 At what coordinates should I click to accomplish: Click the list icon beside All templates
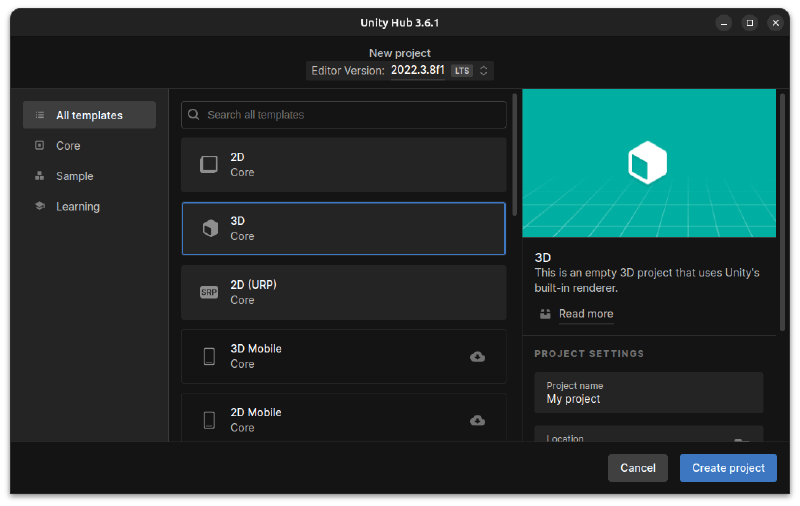[x=40, y=115]
